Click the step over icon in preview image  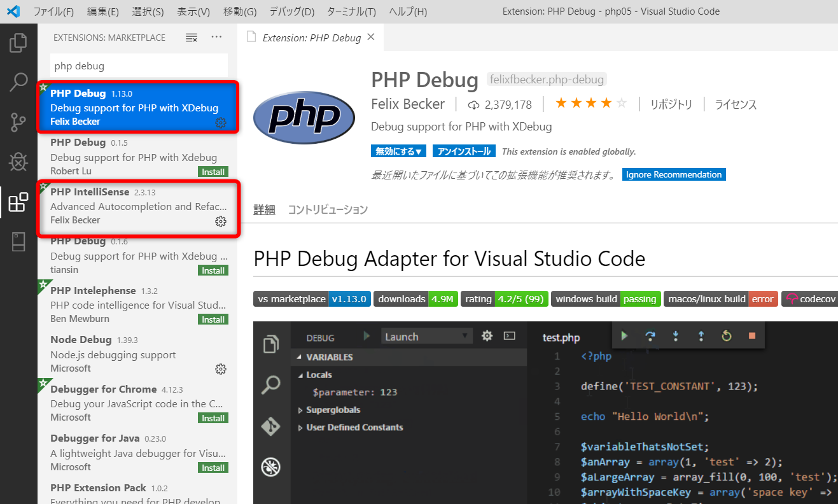pyautogui.click(x=650, y=335)
